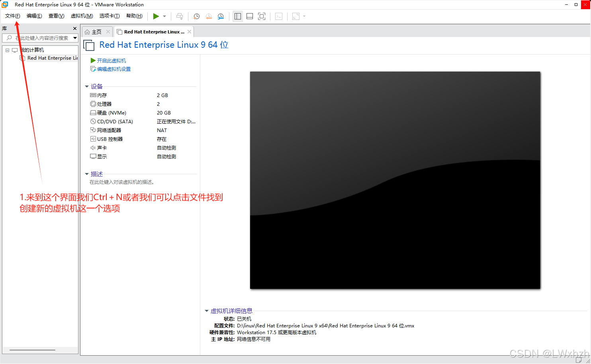Click the 声卡 speaker icon
This screenshot has width=591, height=364.
point(93,148)
